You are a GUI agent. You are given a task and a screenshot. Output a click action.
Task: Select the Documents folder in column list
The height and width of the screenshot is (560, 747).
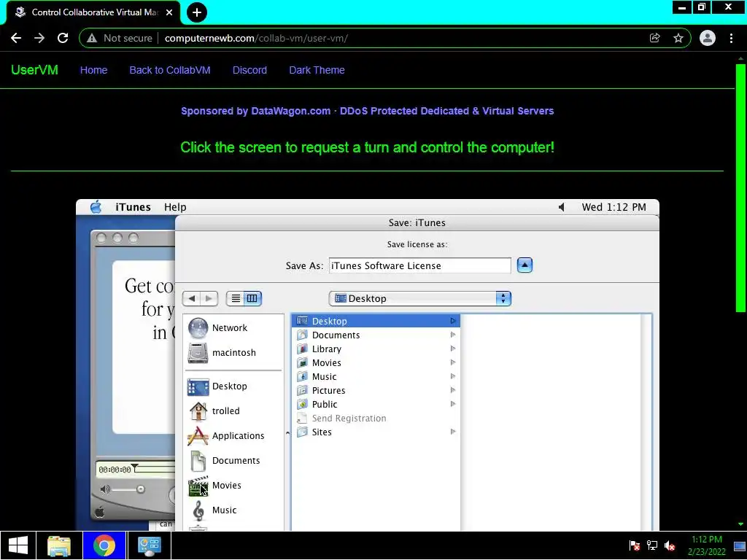point(376,335)
